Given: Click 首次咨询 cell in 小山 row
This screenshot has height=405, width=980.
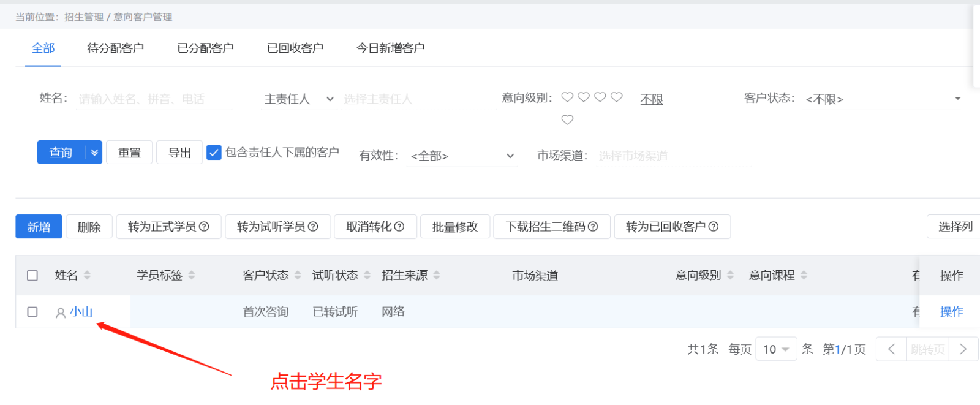Looking at the screenshot, I should (x=266, y=312).
